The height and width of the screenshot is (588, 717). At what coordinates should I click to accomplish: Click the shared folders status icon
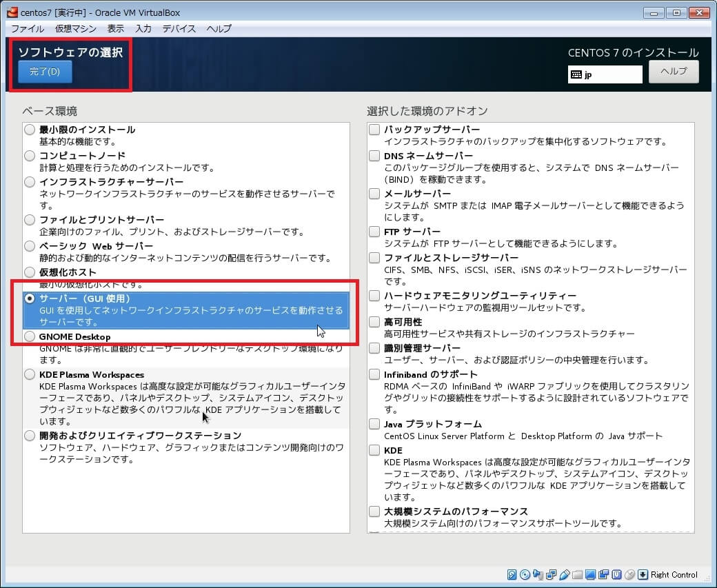point(578,575)
